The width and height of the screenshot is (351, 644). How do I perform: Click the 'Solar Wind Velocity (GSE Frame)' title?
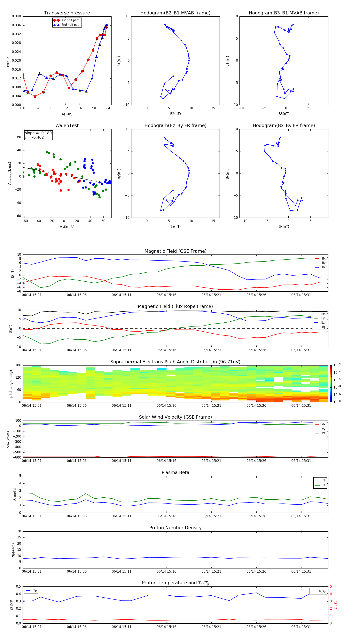coord(175,417)
